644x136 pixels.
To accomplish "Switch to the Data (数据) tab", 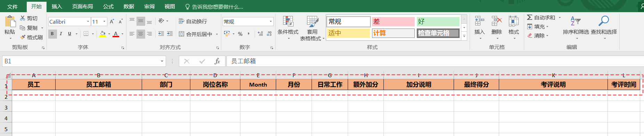I will [x=129, y=7].
